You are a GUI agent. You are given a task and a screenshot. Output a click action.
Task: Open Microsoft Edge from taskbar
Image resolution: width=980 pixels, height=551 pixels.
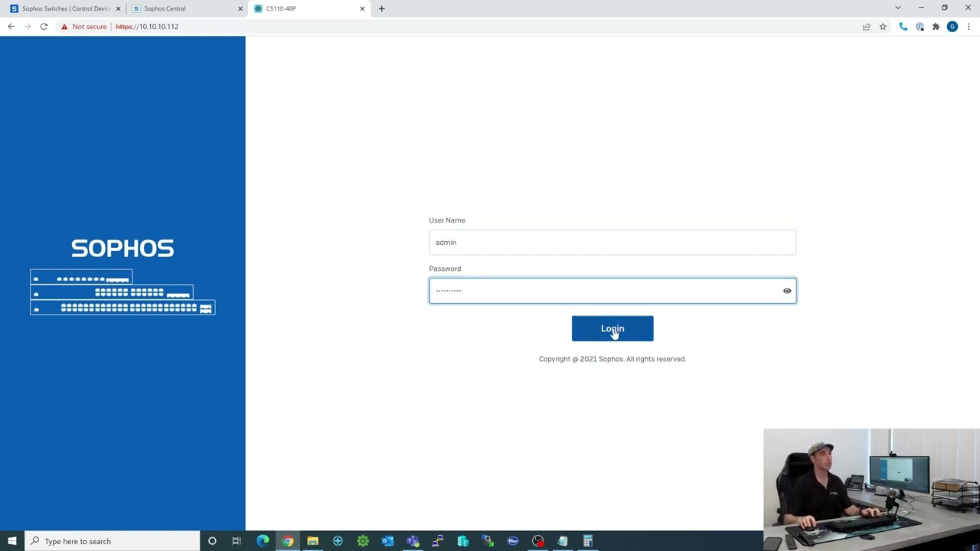tap(263, 541)
